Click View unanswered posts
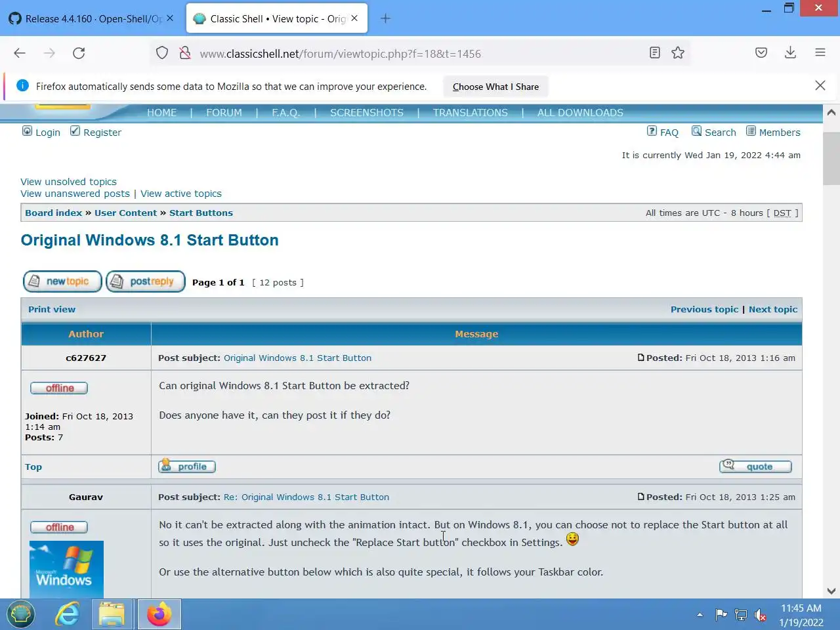This screenshot has width=840, height=630. click(75, 194)
